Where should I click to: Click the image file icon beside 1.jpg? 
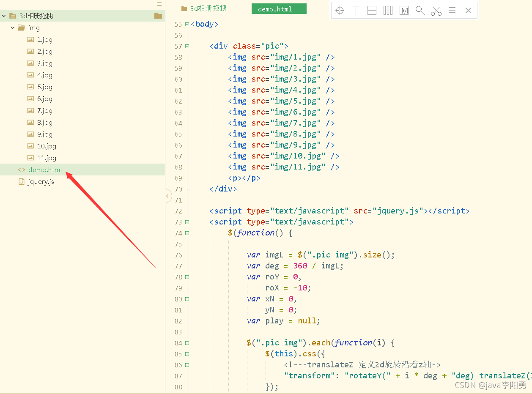pyautogui.click(x=30, y=40)
